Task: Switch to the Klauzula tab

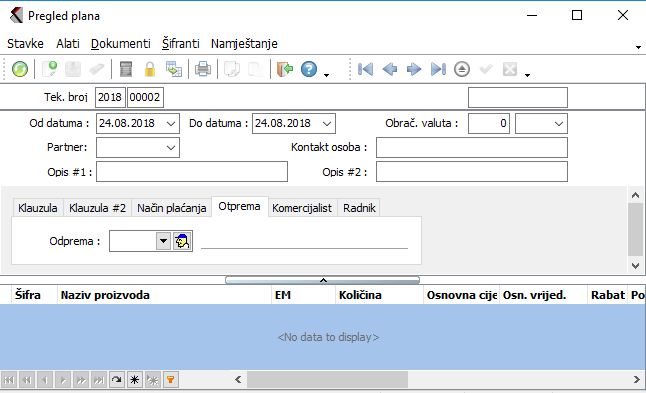Action: pyautogui.click(x=38, y=208)
